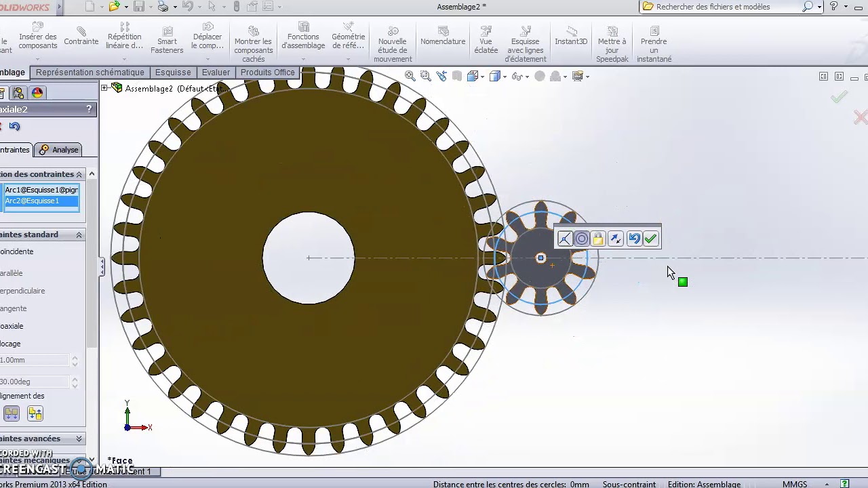Click the angle 30.00deg field
The width and height of the screenshot is (868, 488).
[34, 382]
